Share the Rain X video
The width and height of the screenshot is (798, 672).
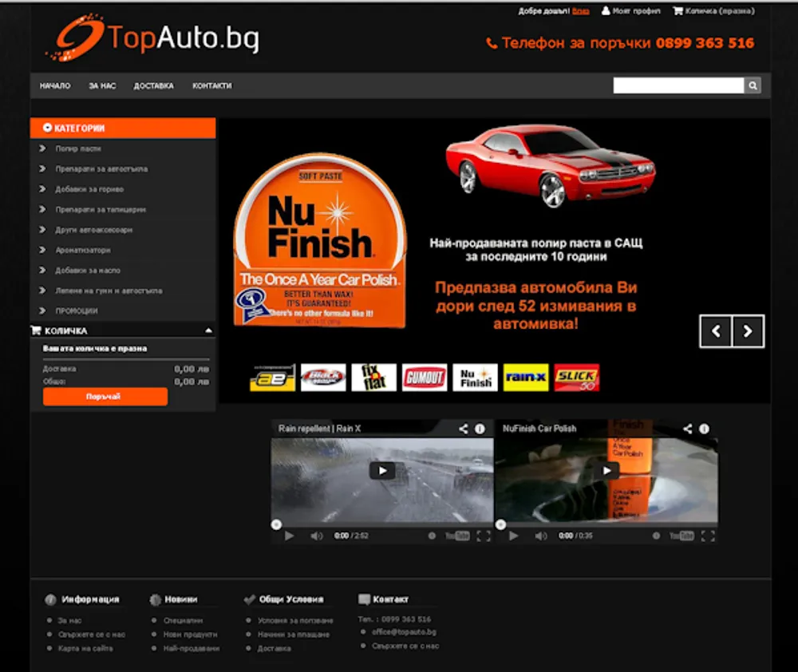tap(463, 429)
